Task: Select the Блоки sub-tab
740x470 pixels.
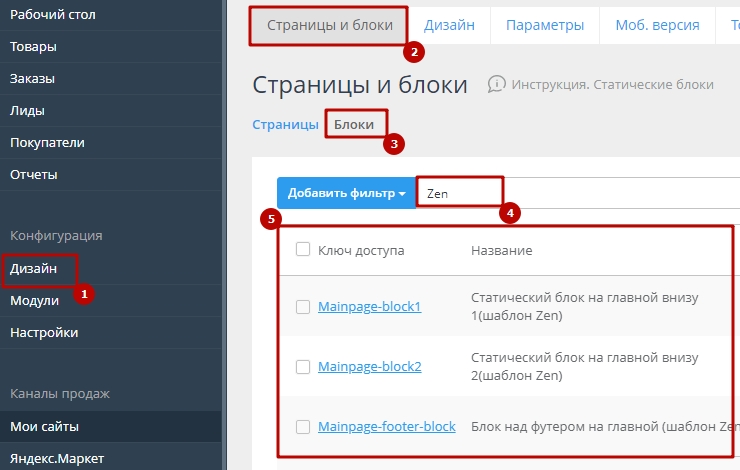Action: 354,125
